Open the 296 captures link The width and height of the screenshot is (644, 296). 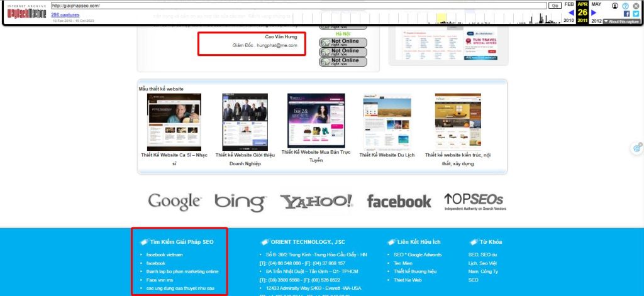point(65,15)
